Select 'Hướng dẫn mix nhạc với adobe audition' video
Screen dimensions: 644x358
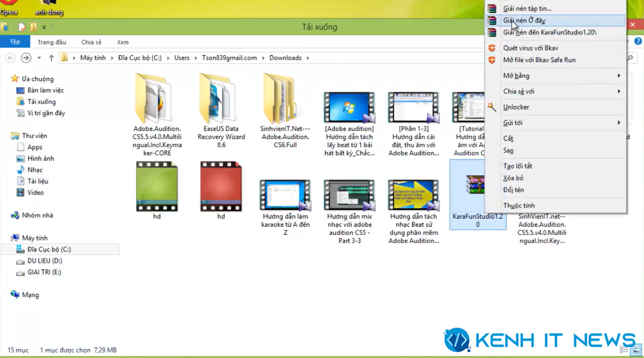tap(349, 212)
